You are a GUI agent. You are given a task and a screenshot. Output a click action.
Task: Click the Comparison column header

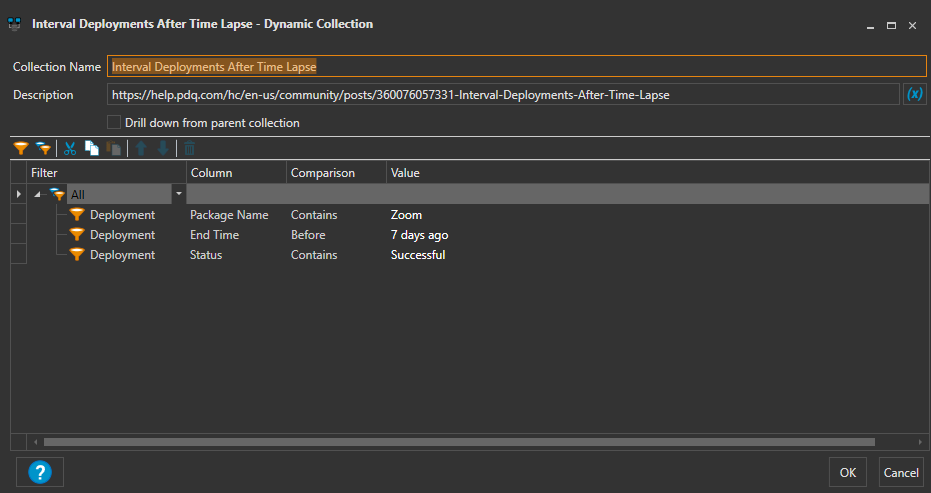click(323, 173)
